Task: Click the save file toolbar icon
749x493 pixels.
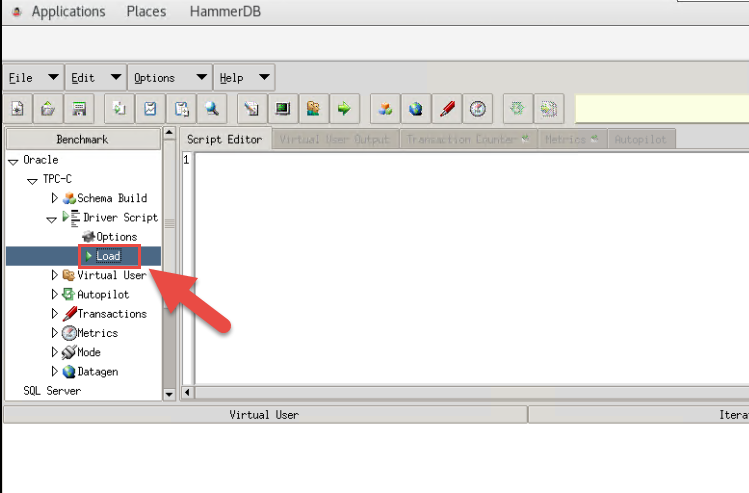Action: (x=79, y=109)
